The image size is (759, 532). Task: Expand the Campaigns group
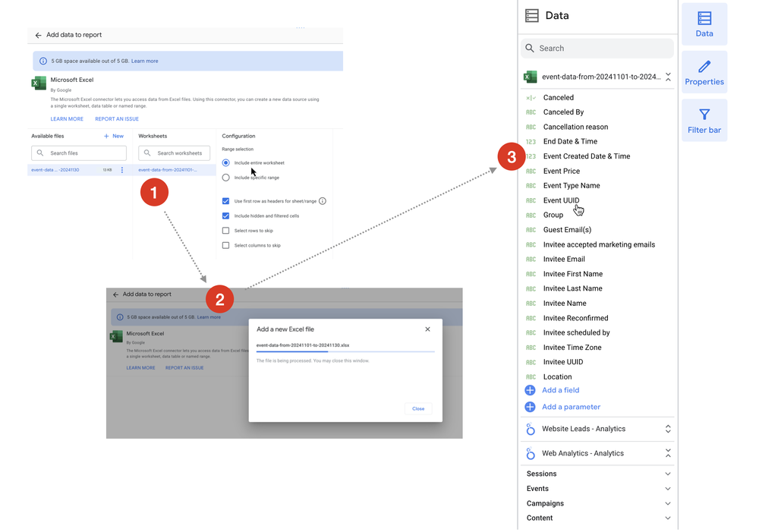(668, 504)
